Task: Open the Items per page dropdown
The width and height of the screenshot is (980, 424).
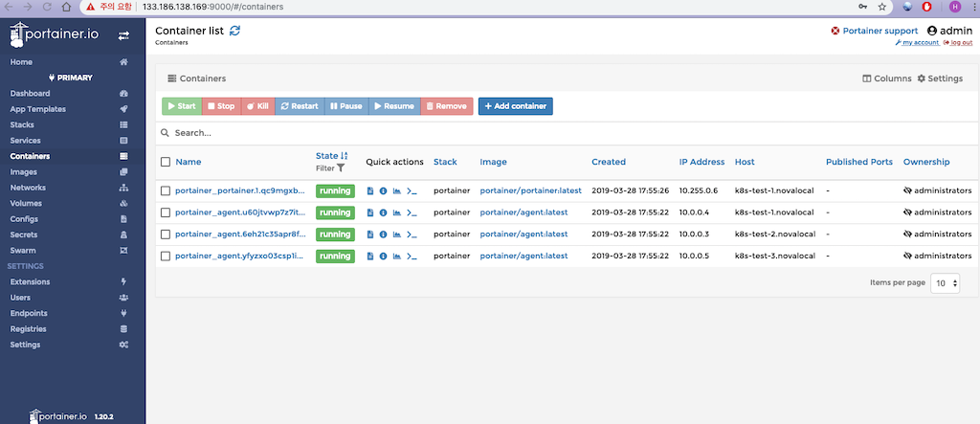Action: click(946, 283)
